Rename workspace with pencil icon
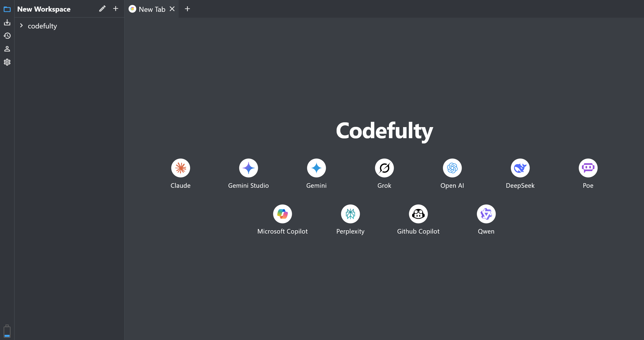This screenshot has width=644, height=340. point(102,9)
